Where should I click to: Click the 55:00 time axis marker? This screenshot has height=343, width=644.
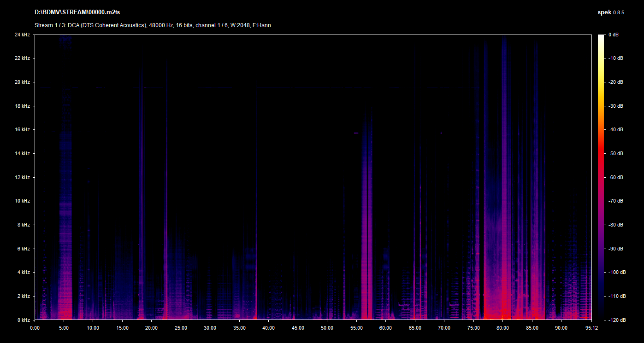(x=356, y=328)
